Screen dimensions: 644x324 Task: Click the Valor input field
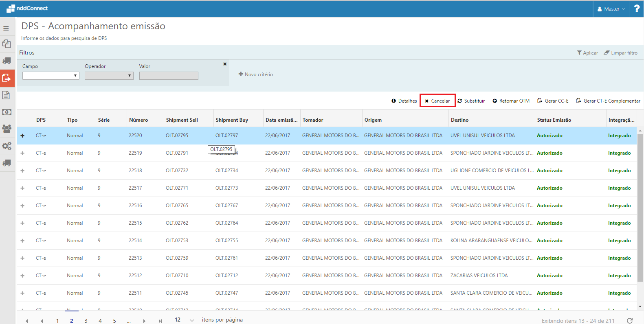(x=169, y=76)
